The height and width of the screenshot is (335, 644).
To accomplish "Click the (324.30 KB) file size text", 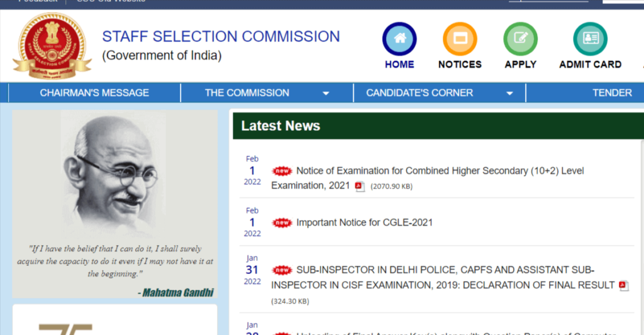I will pyautogui.click(x=290, y=301).
